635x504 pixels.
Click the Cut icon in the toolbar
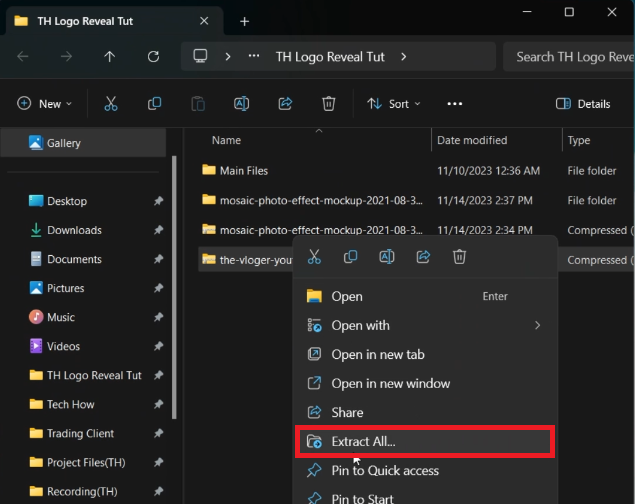pyautogui.click(x=111, y=104)
